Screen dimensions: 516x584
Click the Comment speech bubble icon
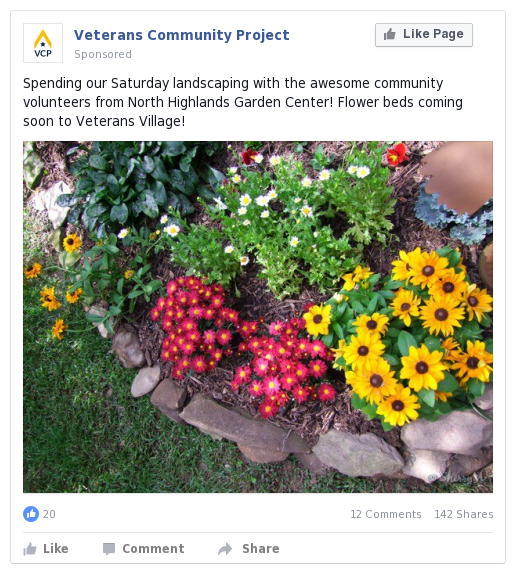pos(109,549)
